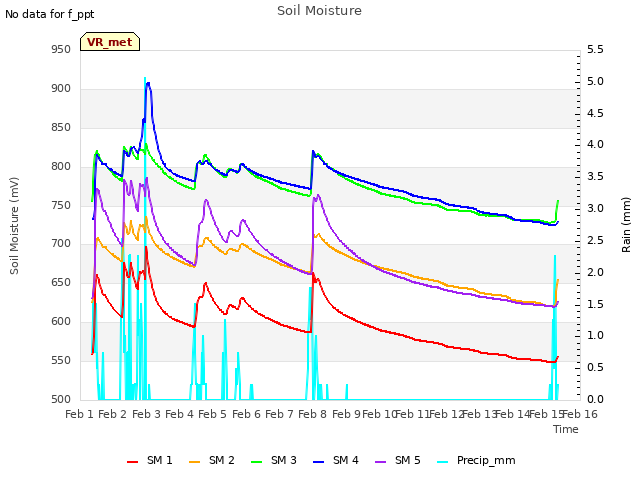The height and width of the screenshot is (480, 640).
Task: Click the 2.0 rain axis value
Action: (595, 272)
